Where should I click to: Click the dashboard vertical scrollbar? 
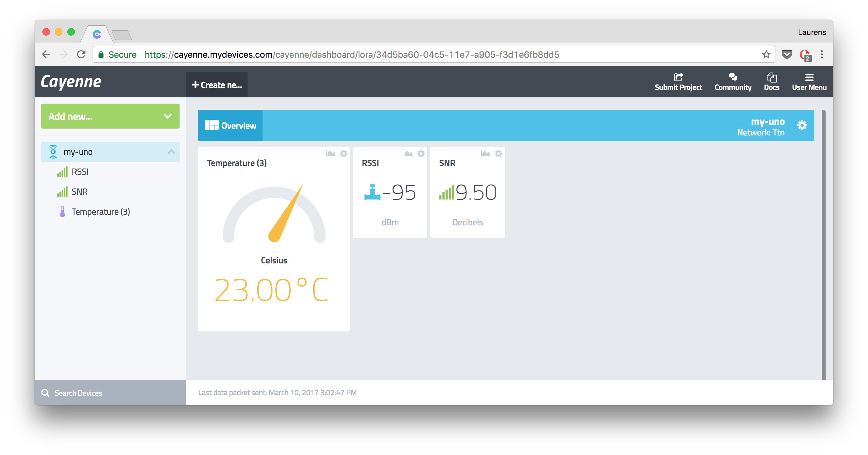[x=823, y=245]
